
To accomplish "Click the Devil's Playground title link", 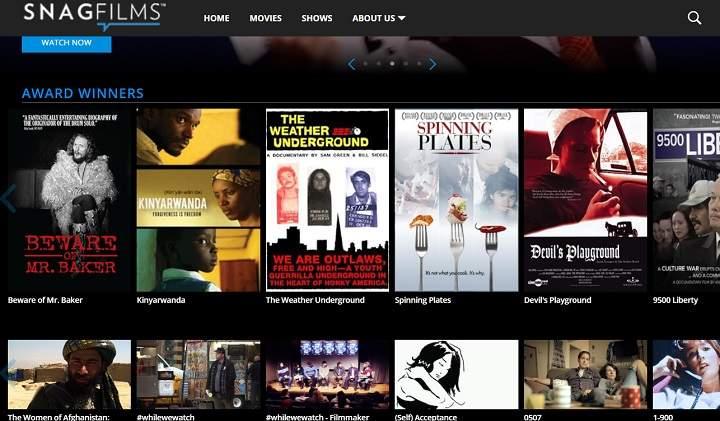I will (x=557, y=300).
